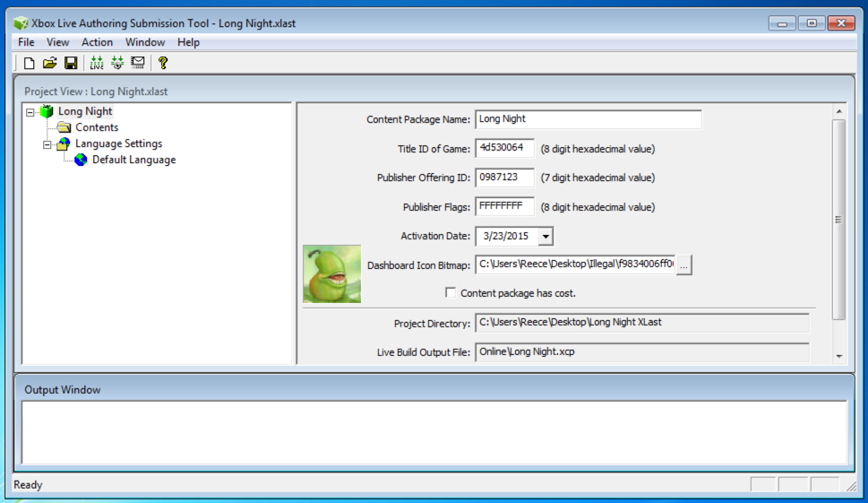
Task: Click the build with gear toolbar icon
Action: 117,63
